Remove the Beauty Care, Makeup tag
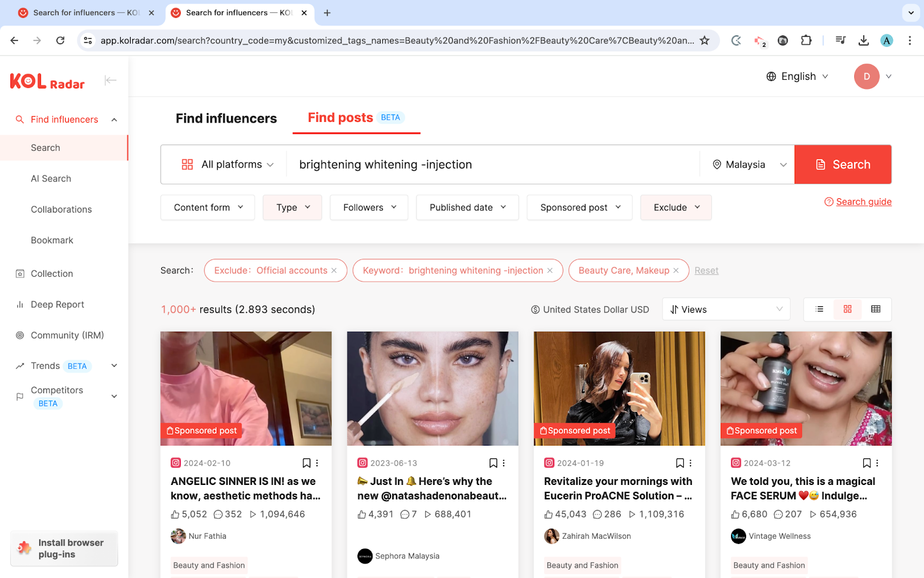Viewport: 924px width, 578px height. [x=676, y=271]
